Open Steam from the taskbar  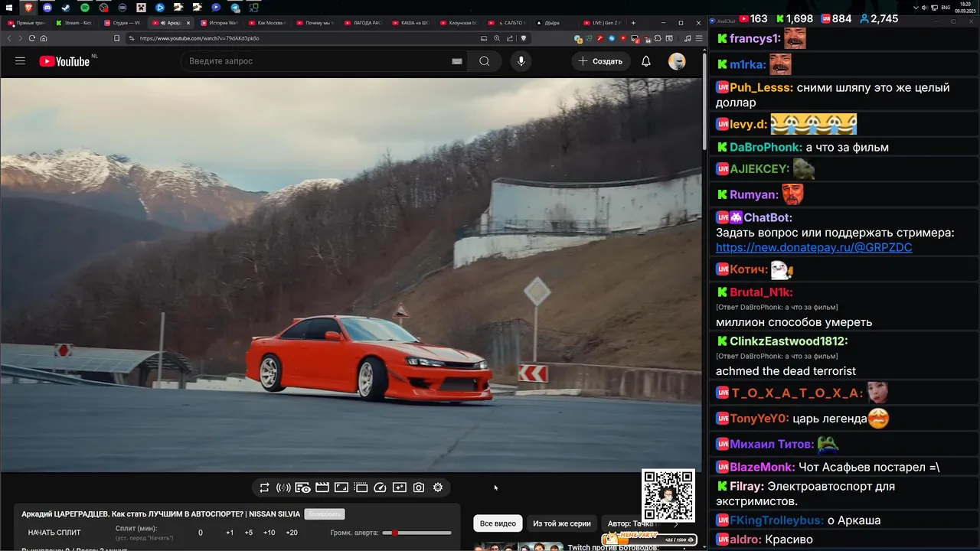click(66, 8)
